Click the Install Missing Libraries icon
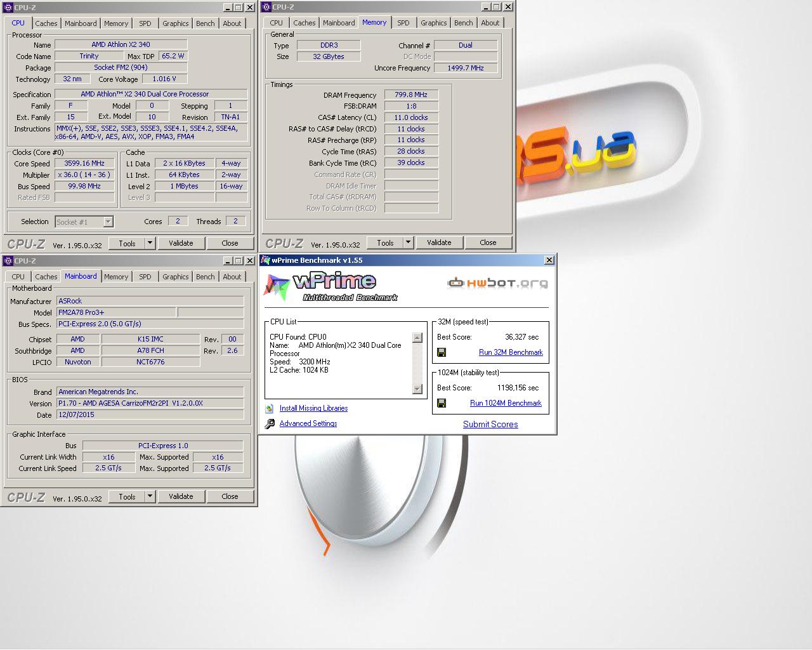The image size is (812, 650). [270, 408]
